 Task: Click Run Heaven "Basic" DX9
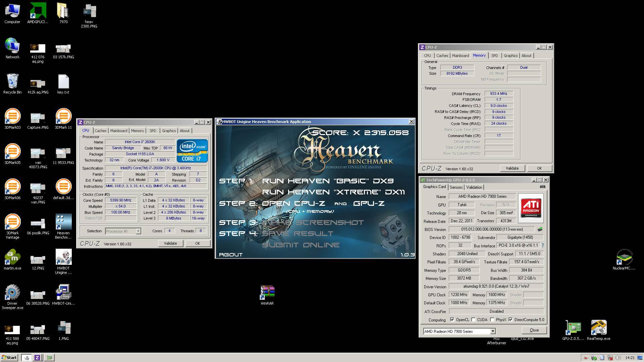pyautogui.click(x=328, y=181)
